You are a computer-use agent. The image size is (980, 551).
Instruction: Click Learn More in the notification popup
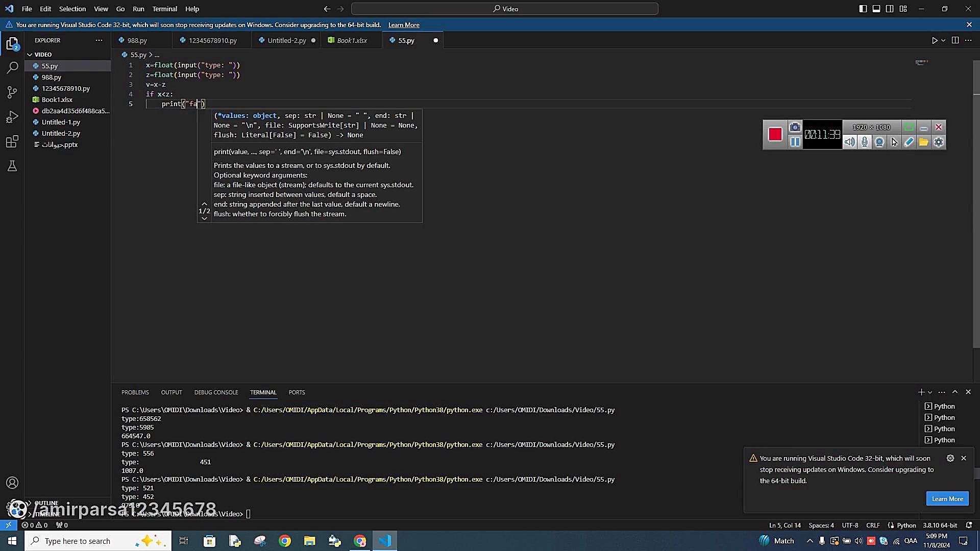click(x=947, y=498)
